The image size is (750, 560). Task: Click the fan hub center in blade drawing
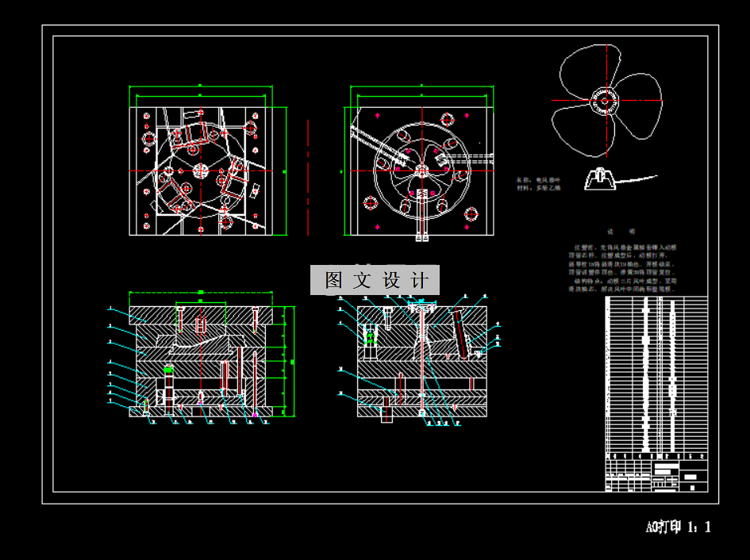click(605, 101)
